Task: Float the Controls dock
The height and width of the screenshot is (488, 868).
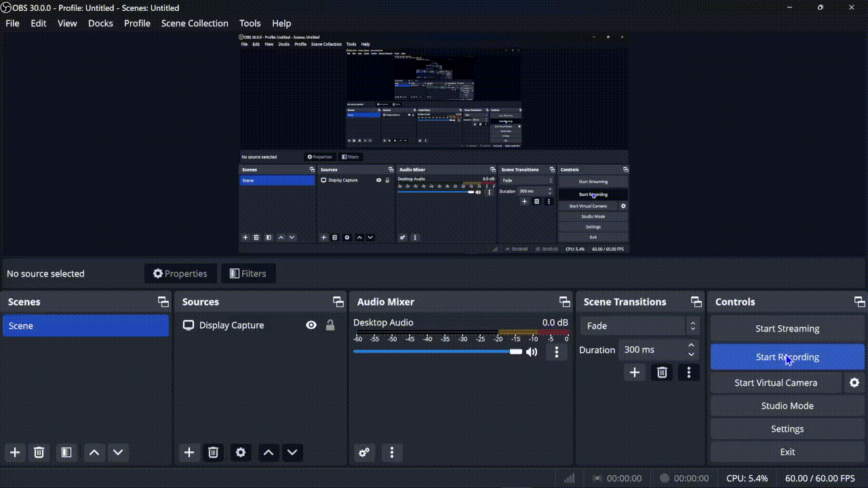Action: [859, 302]
